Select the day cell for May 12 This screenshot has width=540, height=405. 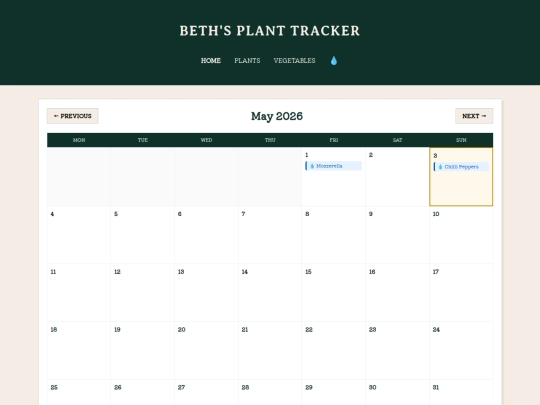pos(143,293)
